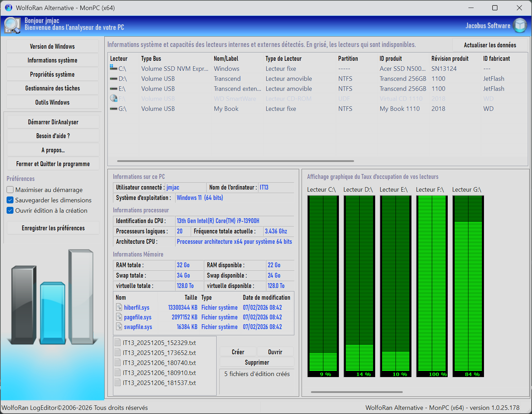
Task: Click the Lecteur G:\ occupancy bar
Action: tap(468, 286)
